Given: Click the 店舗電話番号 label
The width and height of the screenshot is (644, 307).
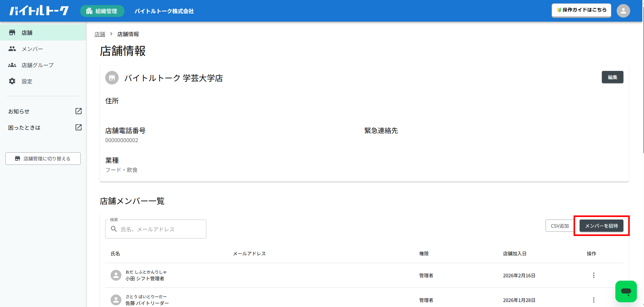Looking at the screenshot, I should coord(125,131).
